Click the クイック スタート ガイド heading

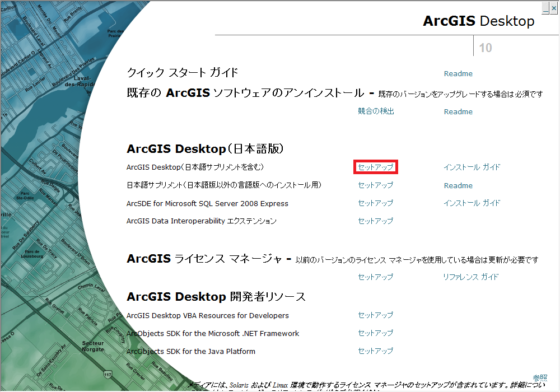[183, 72]
